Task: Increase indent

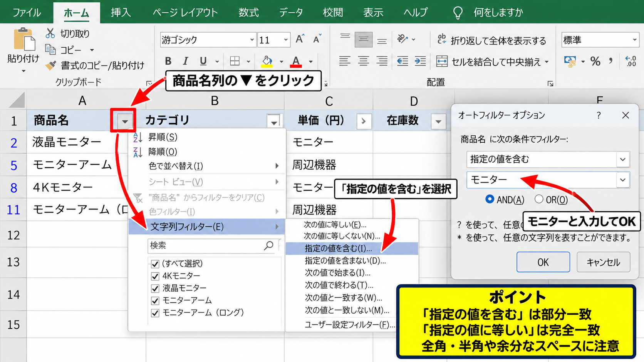Action: [x=420, y=61]
